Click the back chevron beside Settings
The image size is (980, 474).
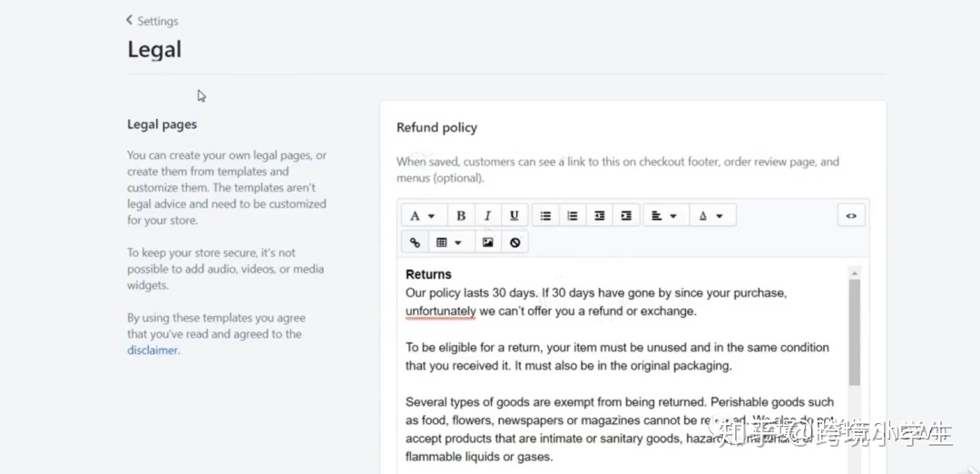tap(130, 20)
